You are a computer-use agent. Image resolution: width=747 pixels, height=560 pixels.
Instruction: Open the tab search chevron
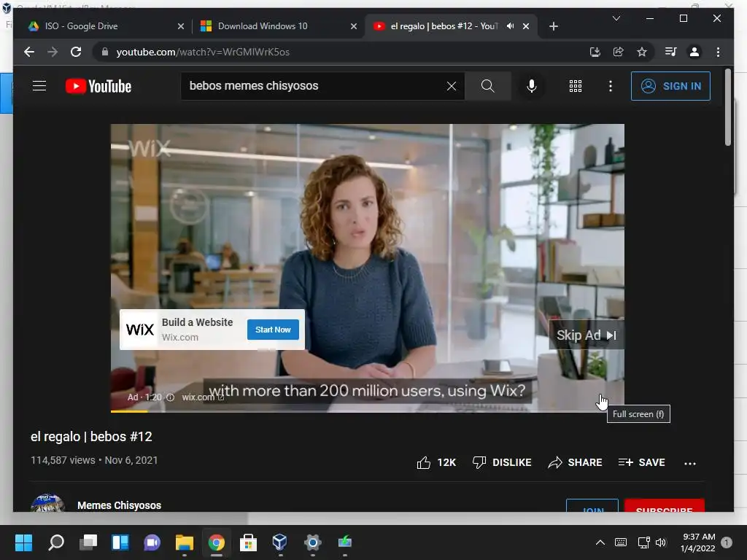tap(616, 18)
